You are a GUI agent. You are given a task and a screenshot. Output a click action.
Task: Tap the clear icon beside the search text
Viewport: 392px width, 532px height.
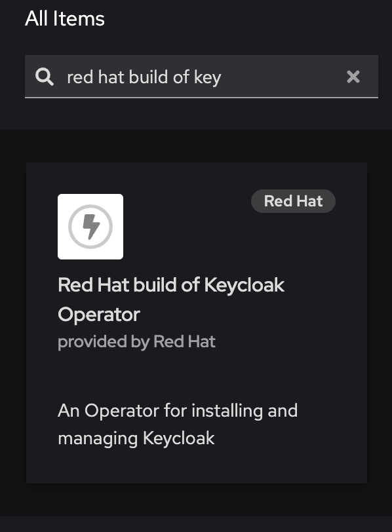tap(353, 77)
